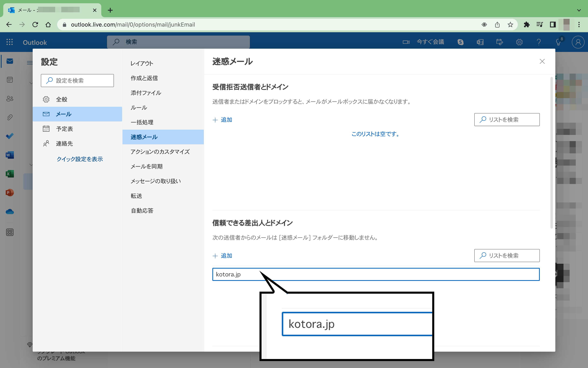The height and width of the screenshot is (368, 588).
Task: Click the address bar URL
Action: tap(133, 25)
